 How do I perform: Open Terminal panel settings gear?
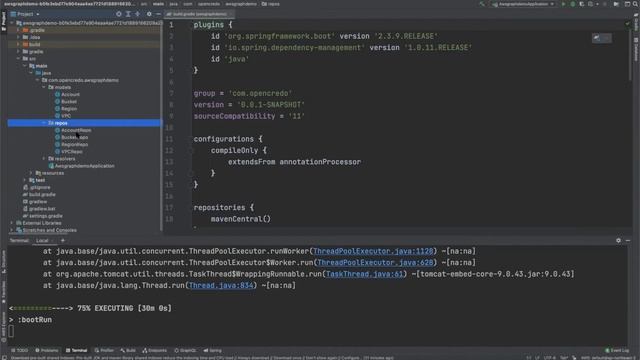pos(618,240)
